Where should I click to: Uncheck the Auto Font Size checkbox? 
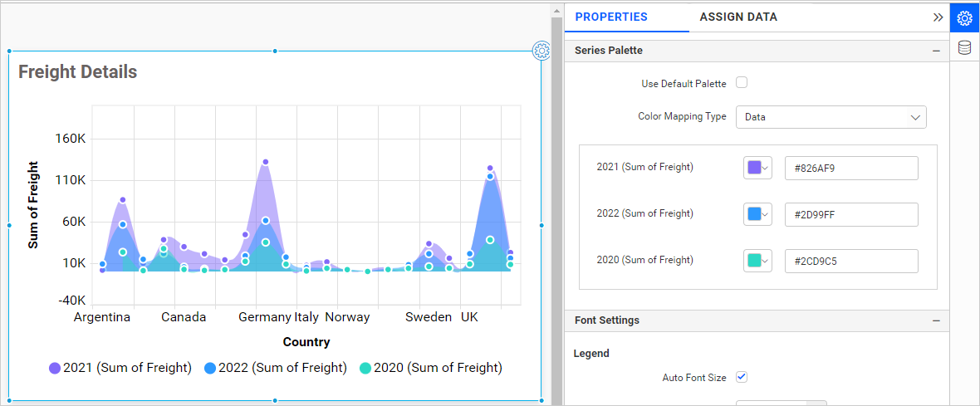click(x=742, y=377)
